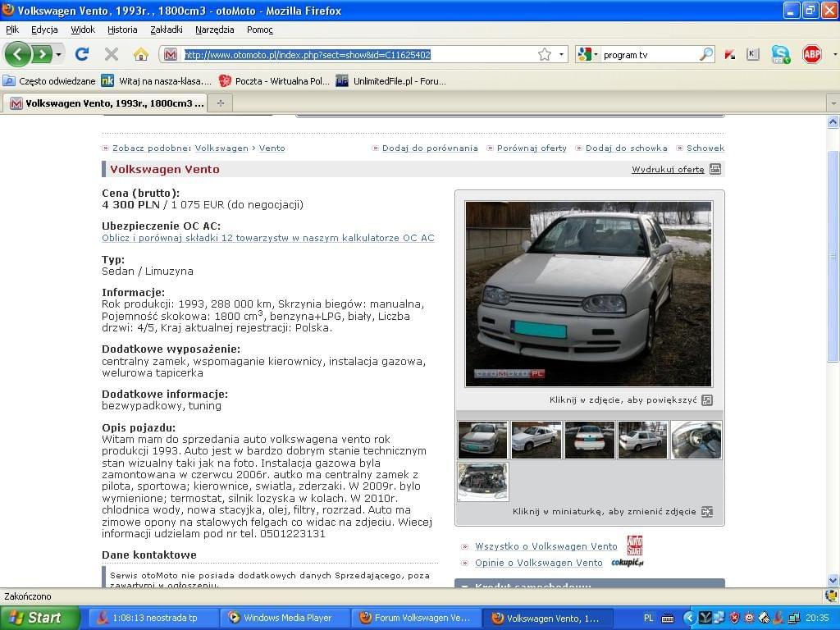The width and height of the screenshot is (840, 630).
Task: Click the network connection tray icon
Action: [794, 619]
